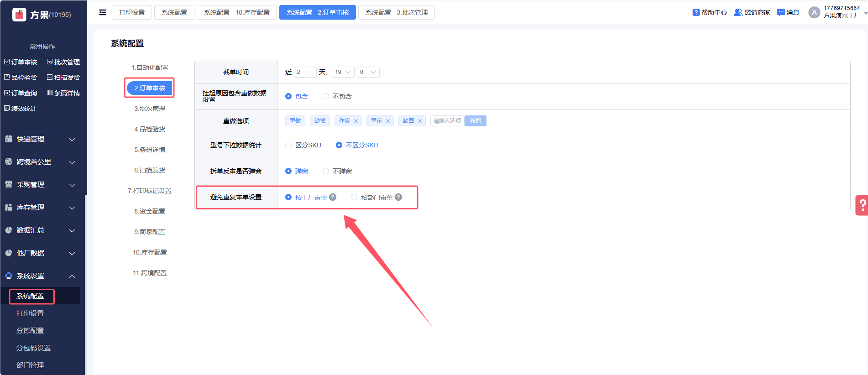
Task: Click help tooltip icon beside 按部门审单
Action: [398, 197]
